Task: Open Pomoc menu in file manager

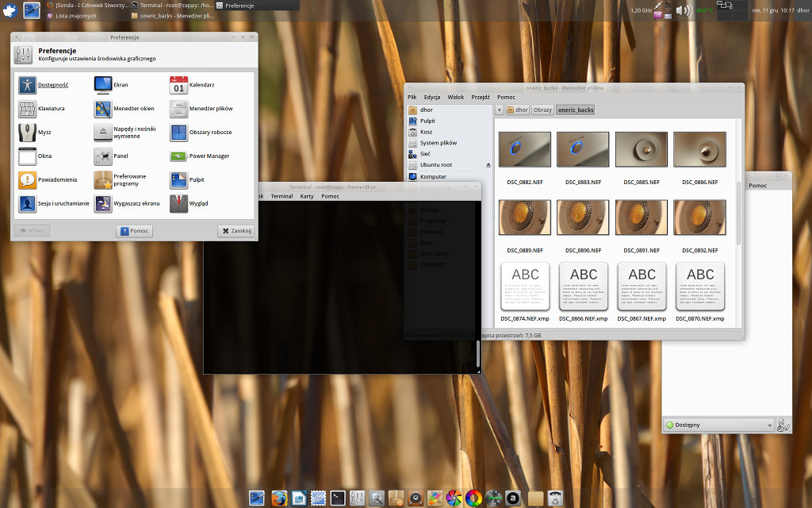Action: pyautogui.click(x=506, y=97)
